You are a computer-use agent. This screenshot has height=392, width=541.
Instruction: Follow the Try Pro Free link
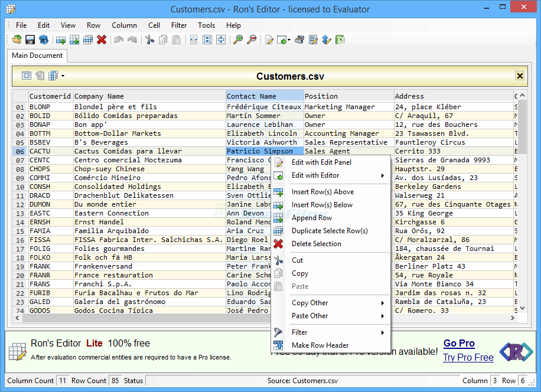pos(468,358)
